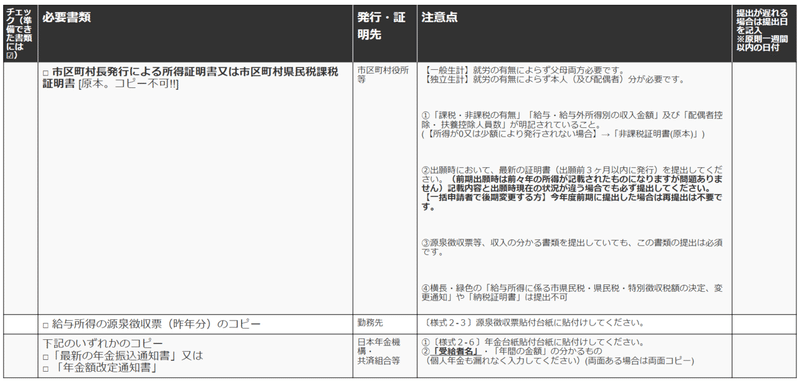Click the underlined text「受給者名」

click(457, 351)
